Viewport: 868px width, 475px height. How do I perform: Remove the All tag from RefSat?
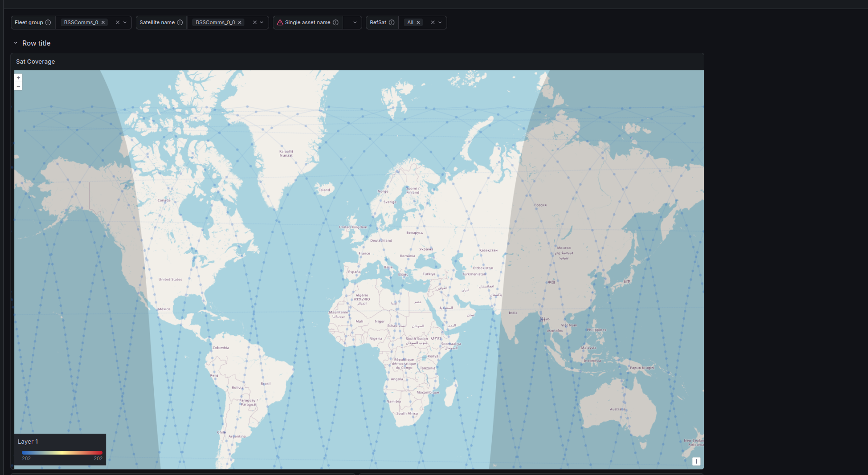click(418, 22)
